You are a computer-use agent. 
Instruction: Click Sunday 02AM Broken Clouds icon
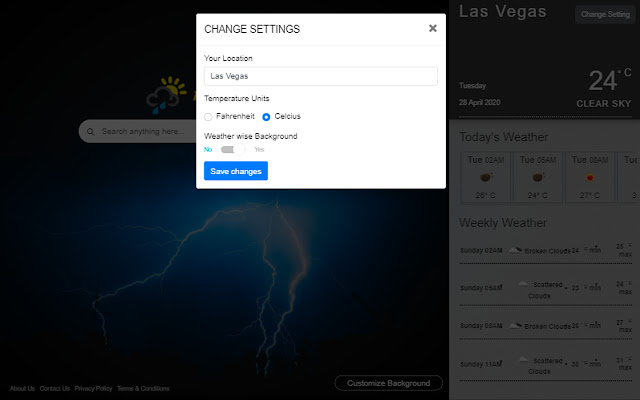point(516,249)
